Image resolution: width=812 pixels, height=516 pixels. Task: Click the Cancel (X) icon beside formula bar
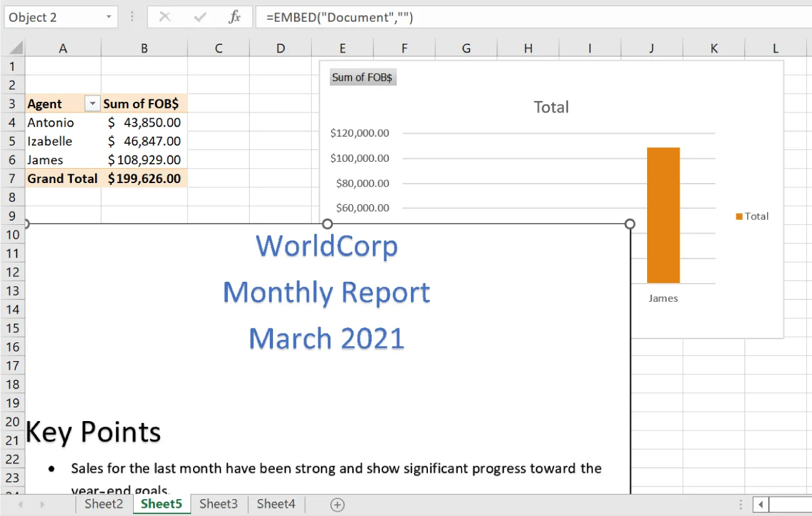tap(164, 17)
